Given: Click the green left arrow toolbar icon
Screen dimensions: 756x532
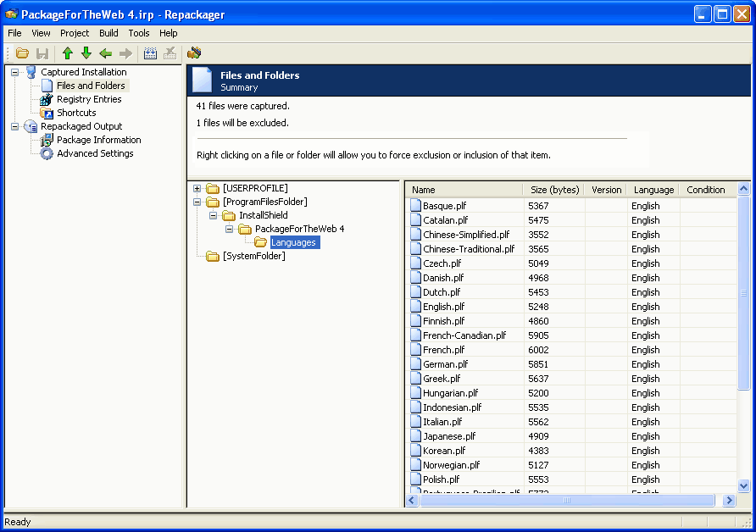Looking at the screenshot, I should click(x=106, y=53).
